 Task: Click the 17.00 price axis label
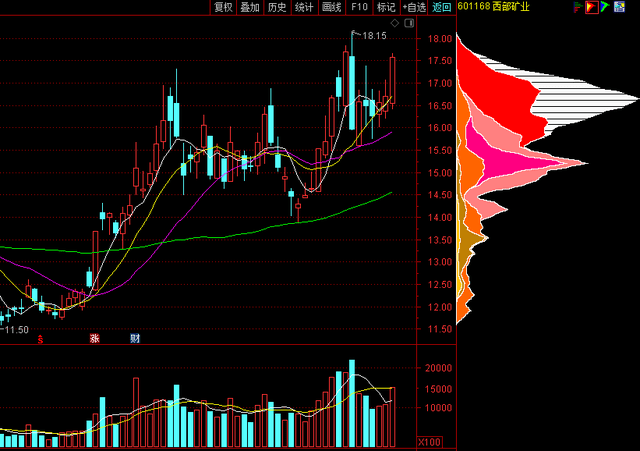coord(440,83)
